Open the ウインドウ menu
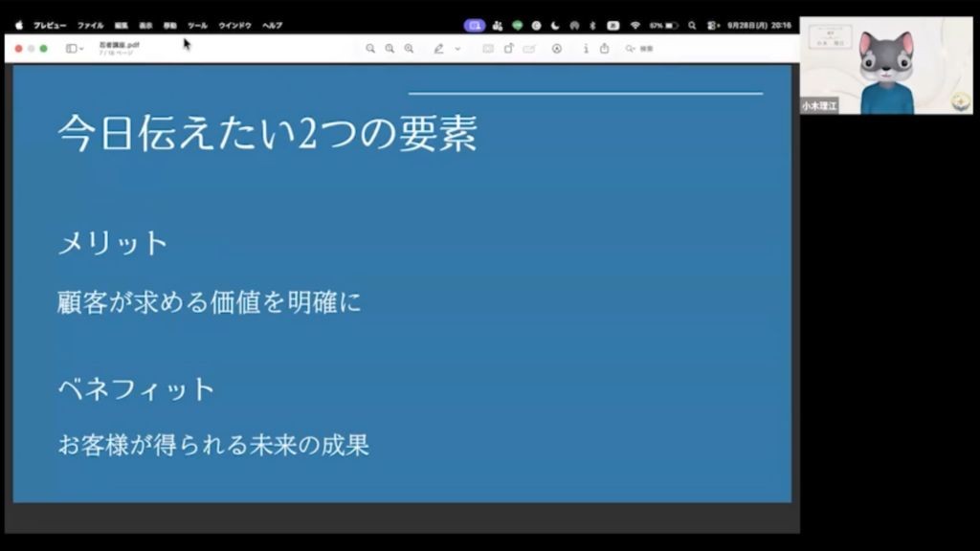Screen dimensions: 980x551 point(235,26)
